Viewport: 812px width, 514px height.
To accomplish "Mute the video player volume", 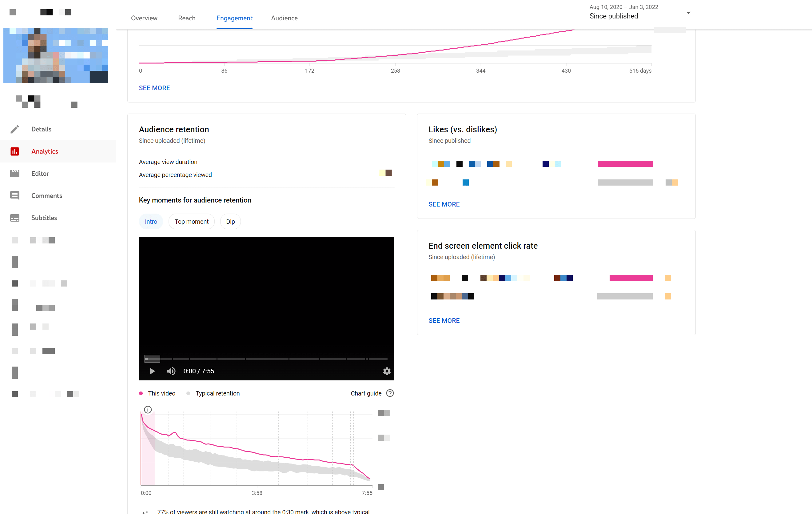I will [171, 371].
